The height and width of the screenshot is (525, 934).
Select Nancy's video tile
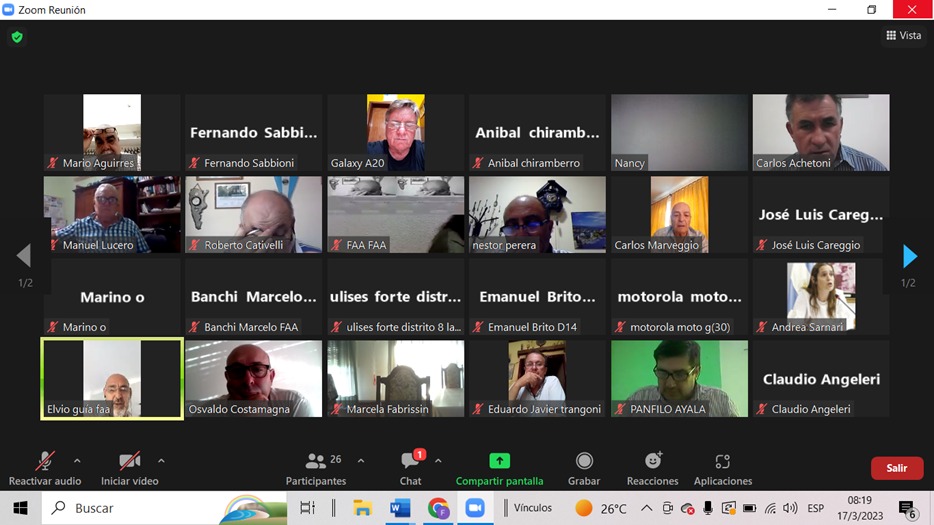point(679,132)
